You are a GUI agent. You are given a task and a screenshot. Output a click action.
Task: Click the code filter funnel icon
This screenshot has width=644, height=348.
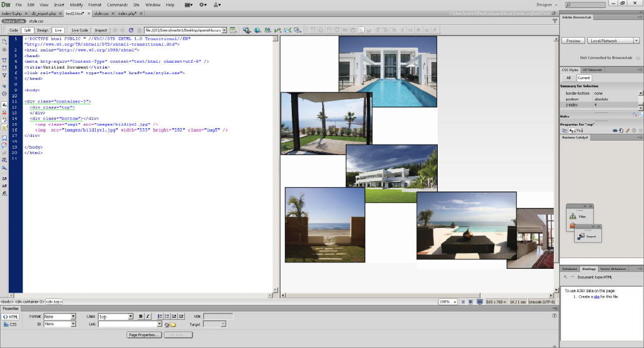(555, 21)
